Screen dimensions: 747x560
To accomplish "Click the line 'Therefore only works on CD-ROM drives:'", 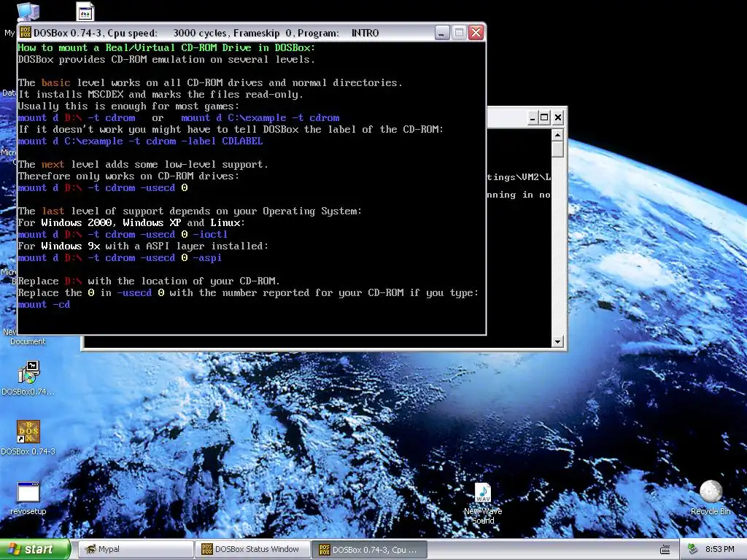I will coord(128,176).
